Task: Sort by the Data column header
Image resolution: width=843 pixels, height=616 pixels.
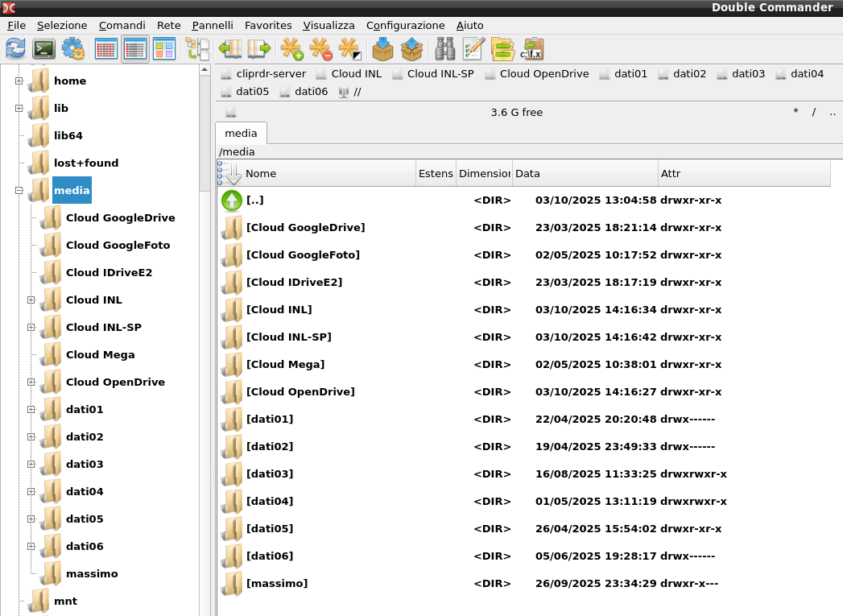Action: pos(585,174)
